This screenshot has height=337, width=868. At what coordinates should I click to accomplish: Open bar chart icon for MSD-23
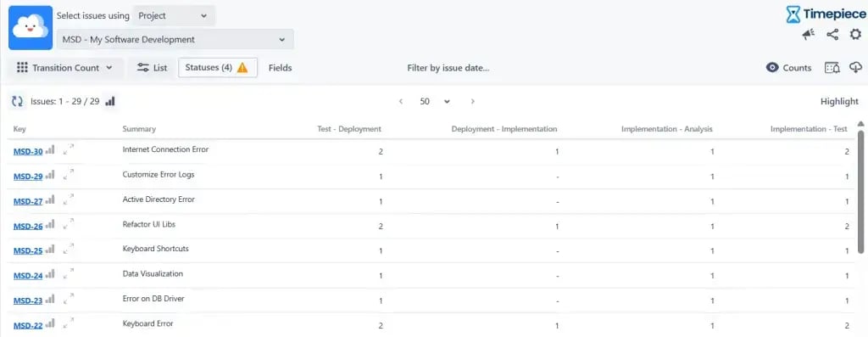tap(50, 299)
